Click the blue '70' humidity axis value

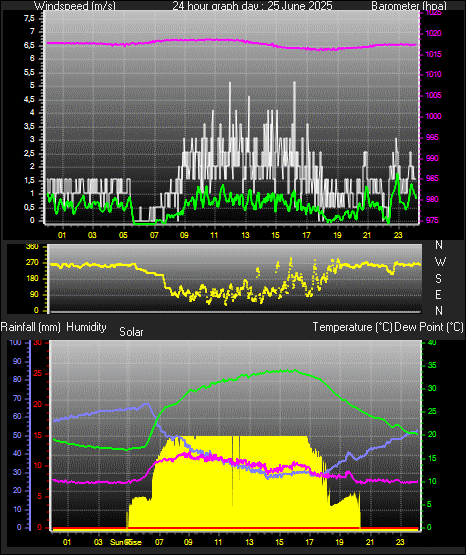17,398
